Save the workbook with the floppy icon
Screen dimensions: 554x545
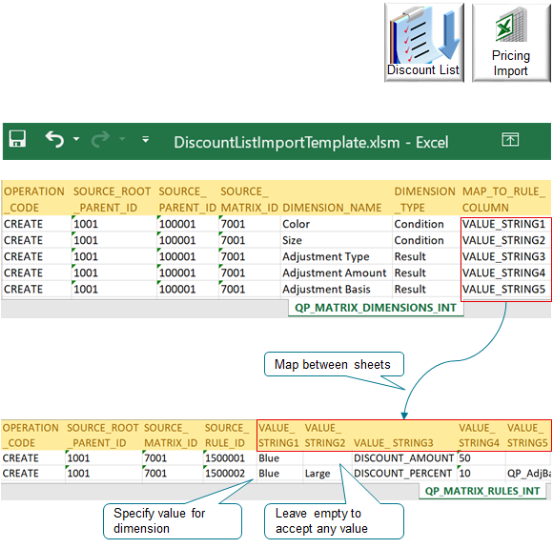(x=17, y=139)
